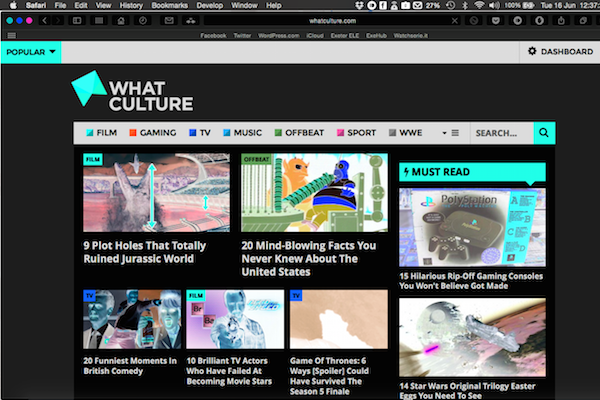Open the Edit menu
The height and width of the screenshot is (400, 600).
click(x=81, y=5)
